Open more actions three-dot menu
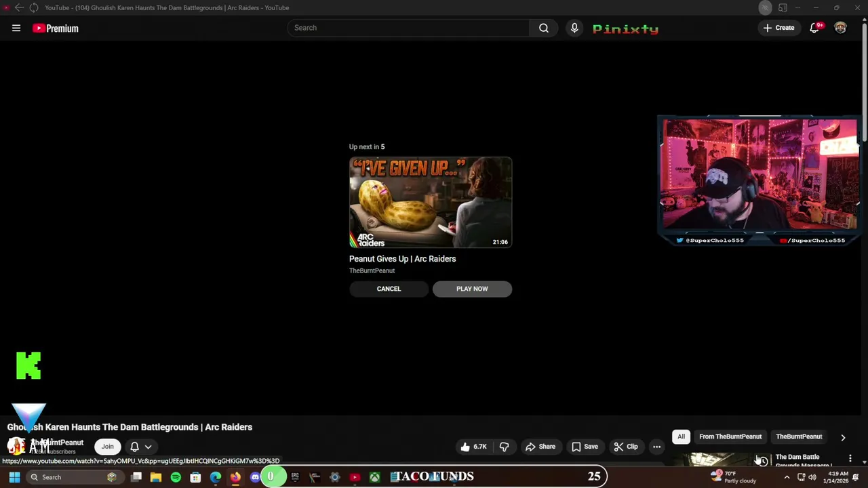 [656, 447]
